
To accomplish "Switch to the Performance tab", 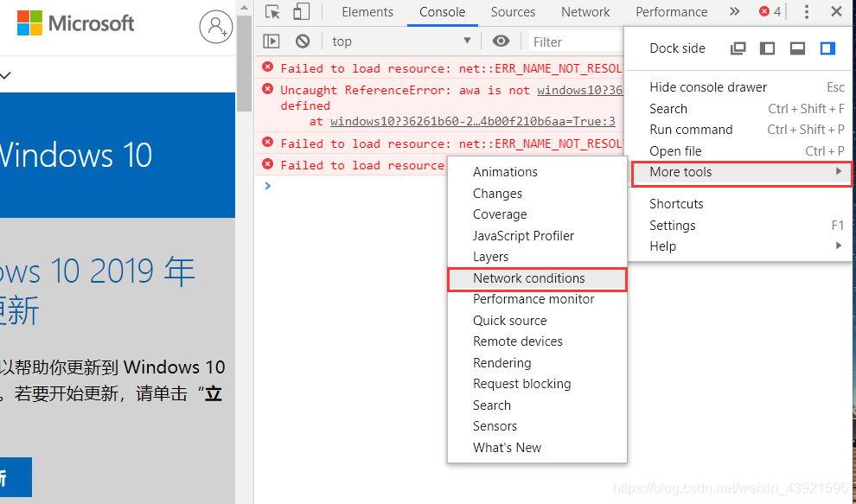I will 672,12.
